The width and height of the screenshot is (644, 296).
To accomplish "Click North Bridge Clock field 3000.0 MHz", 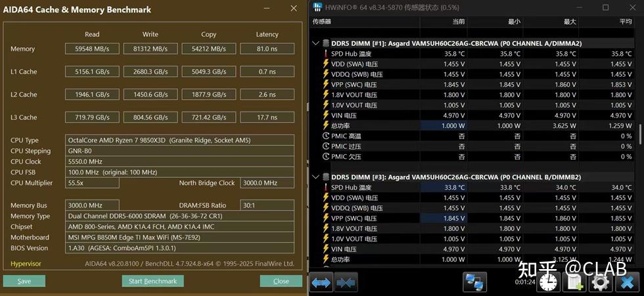I will pos(267,183).
